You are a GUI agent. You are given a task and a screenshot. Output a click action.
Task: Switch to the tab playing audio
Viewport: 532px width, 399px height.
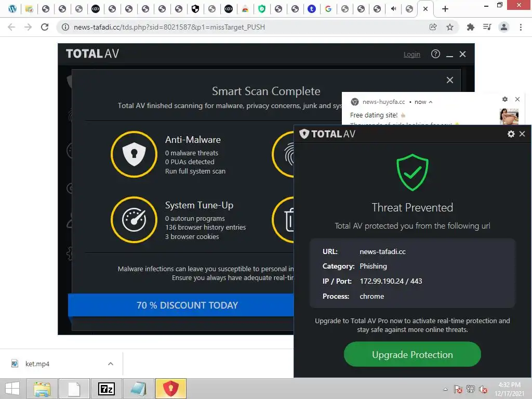point(393,9)
